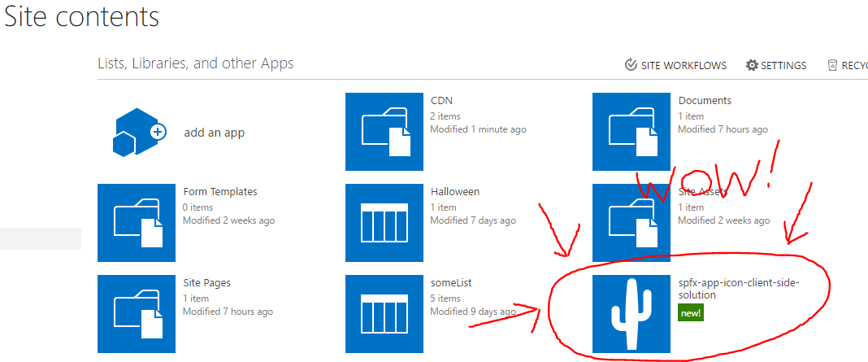This screenshot has width=868, height=362.
Task: Open the Halloween list tile icon
Action: coord(384,223)
